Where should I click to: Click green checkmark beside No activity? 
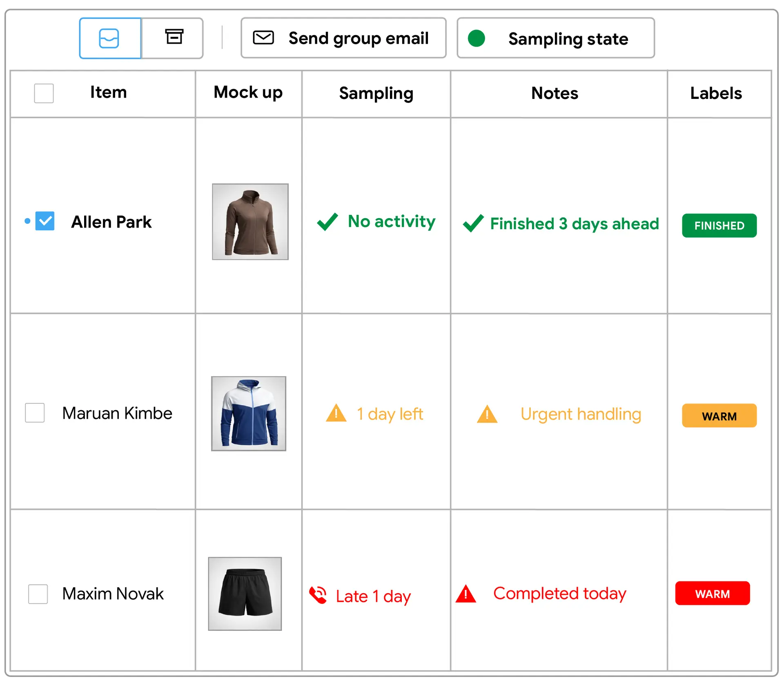click(327, 222)
